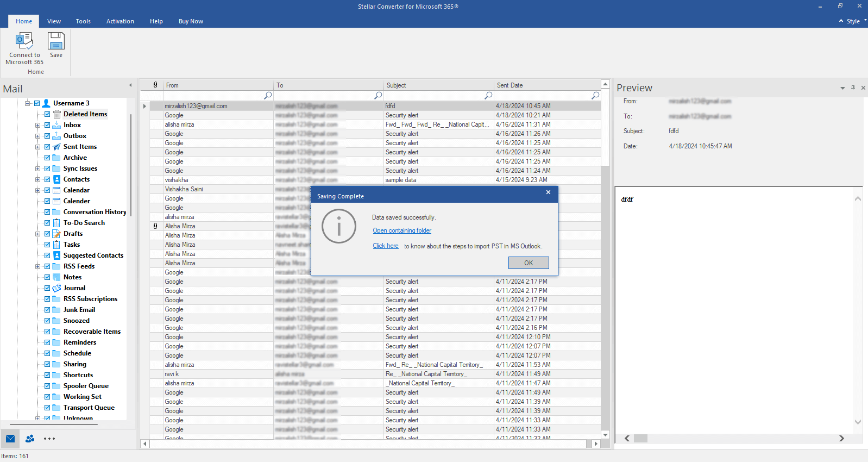Toggle Conversation History checkbox
Viewport: 868px width, 462px height.
[x=47, y=212]
